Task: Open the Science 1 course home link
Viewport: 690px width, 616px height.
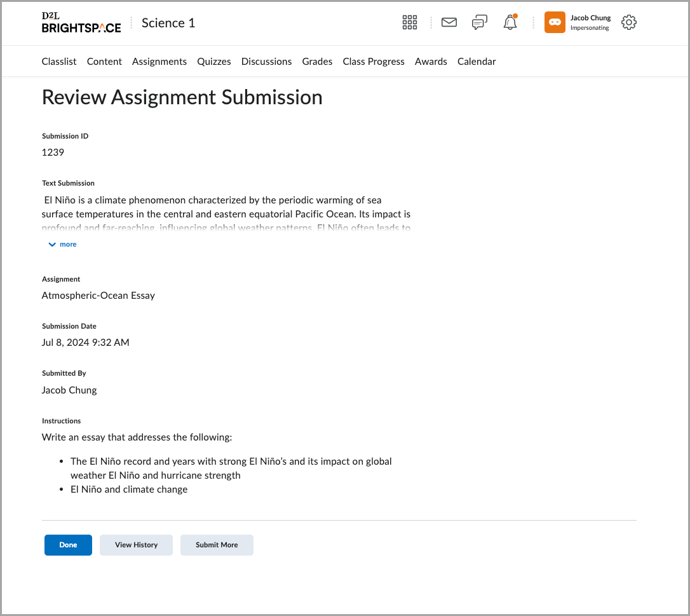Action: point(168,23)
